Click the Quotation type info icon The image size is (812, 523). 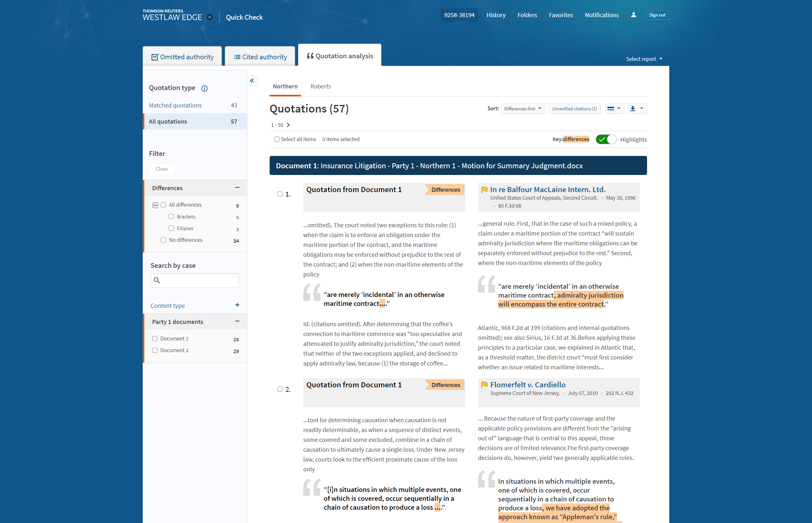204,89
